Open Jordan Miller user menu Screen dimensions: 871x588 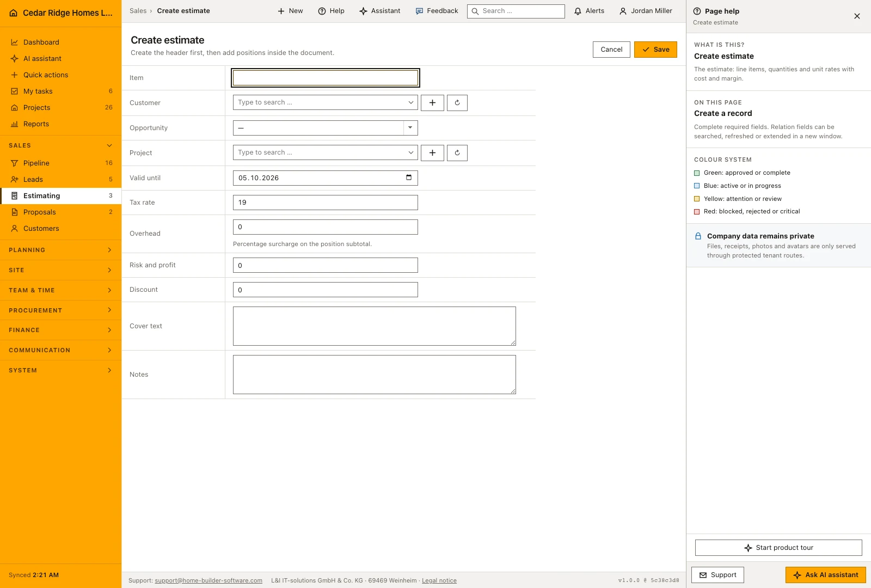(x=646, y=11)
